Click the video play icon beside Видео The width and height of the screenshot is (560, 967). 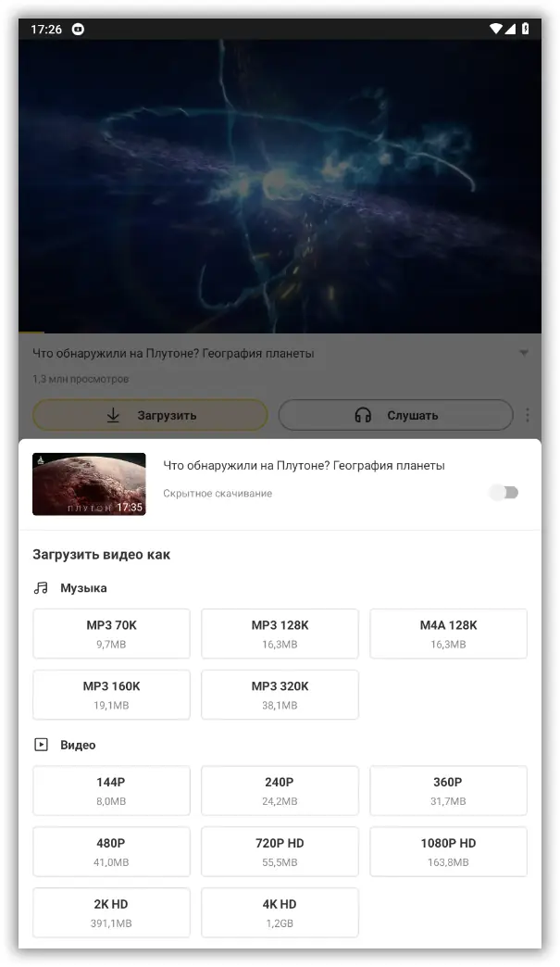coord(41,745)
